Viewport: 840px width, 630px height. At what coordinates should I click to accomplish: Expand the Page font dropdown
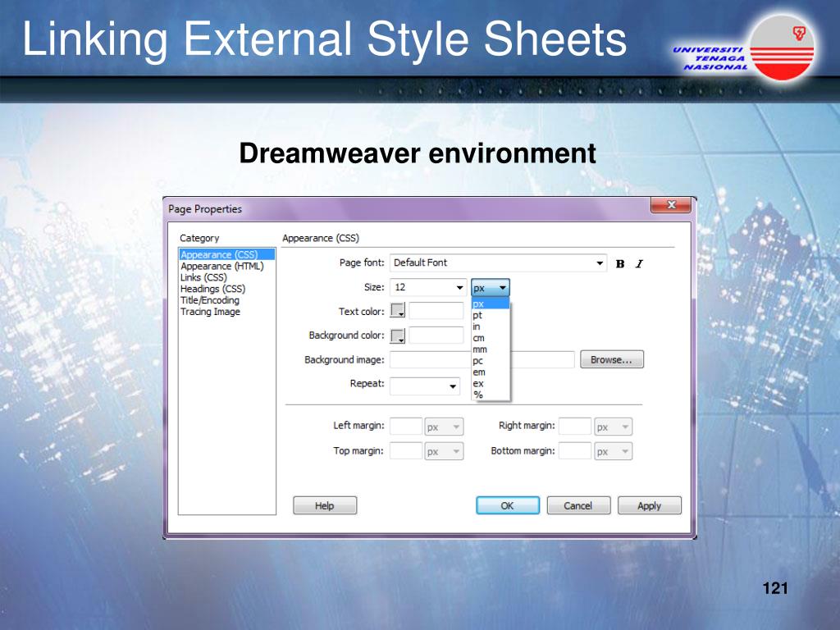tap(498, 263)
